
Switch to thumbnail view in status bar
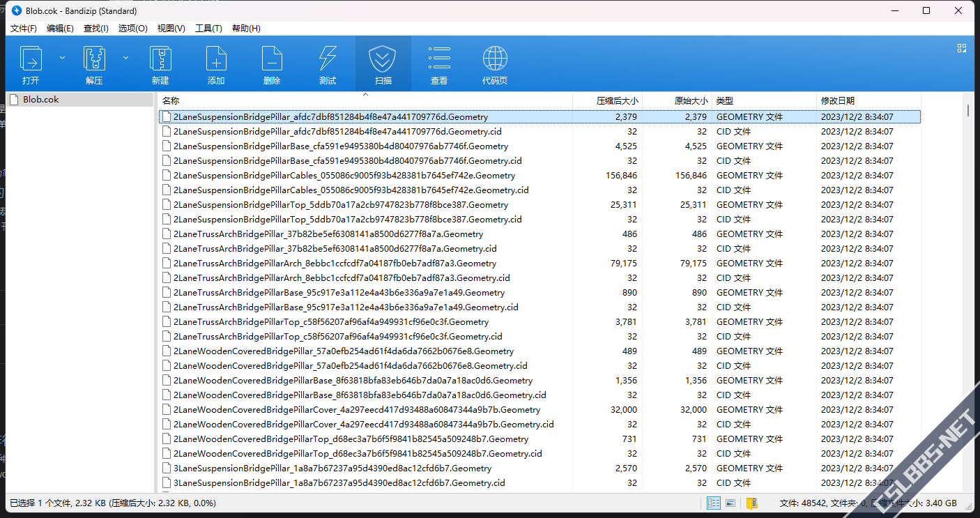pyautogui.click(x=730, y=503)
